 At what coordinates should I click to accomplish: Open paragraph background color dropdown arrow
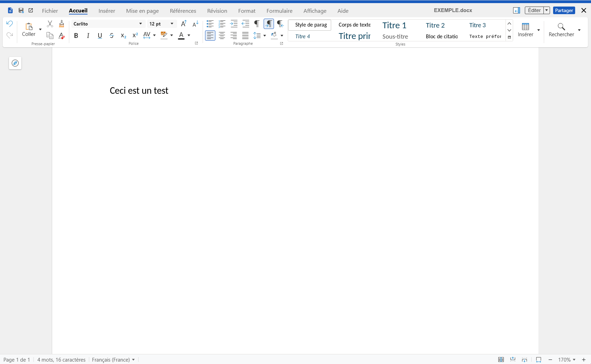point(282,35)
